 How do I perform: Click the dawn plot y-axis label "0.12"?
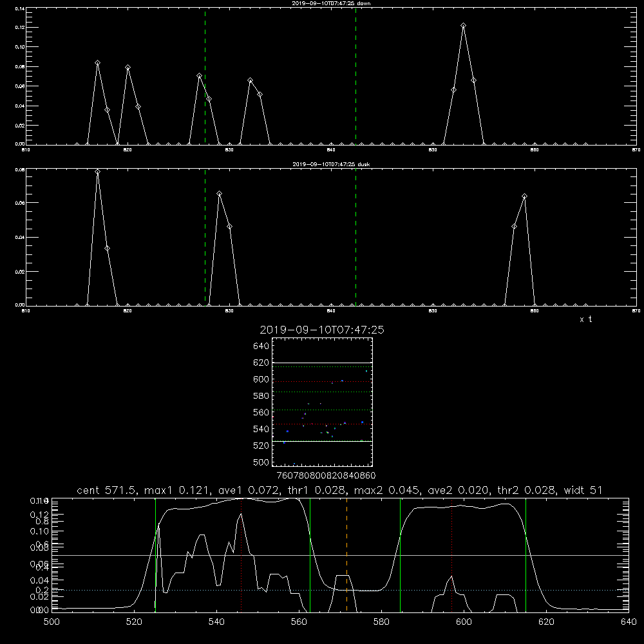click(x=20, y=28)
